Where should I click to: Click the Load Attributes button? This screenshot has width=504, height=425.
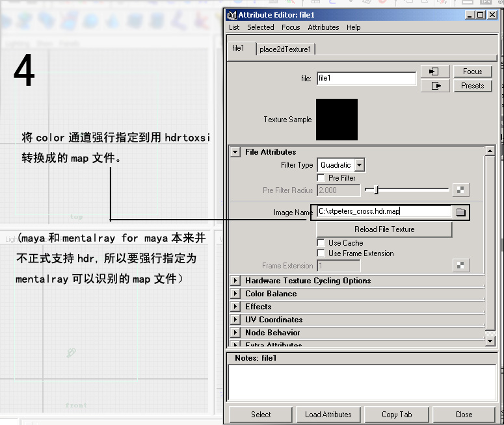328,415
